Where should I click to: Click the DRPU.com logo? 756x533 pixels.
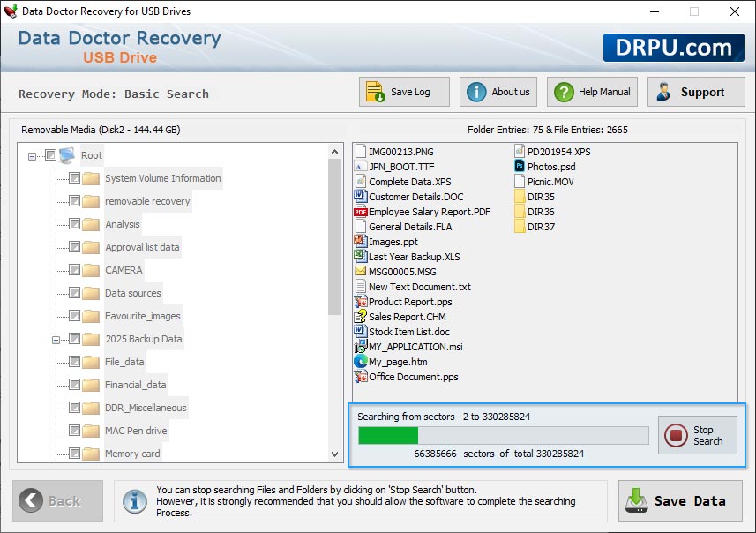[x=674, y=48]
